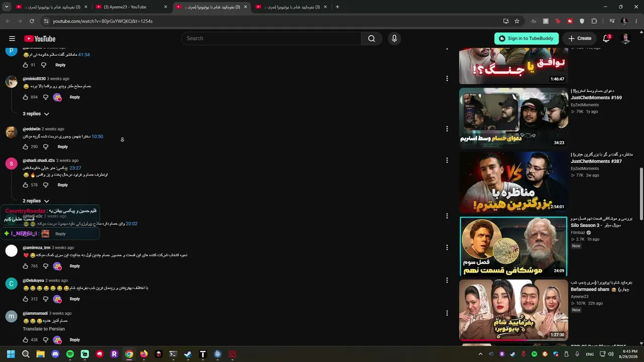Jump to timestamp 10:50 in the video

(x=97, y=137)
